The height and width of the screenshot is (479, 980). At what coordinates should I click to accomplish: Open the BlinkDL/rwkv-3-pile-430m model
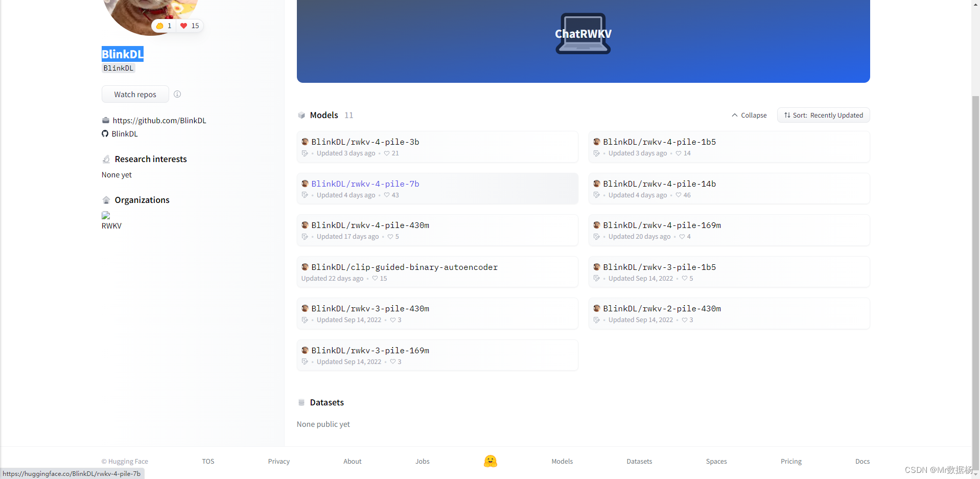click(437, 313)
